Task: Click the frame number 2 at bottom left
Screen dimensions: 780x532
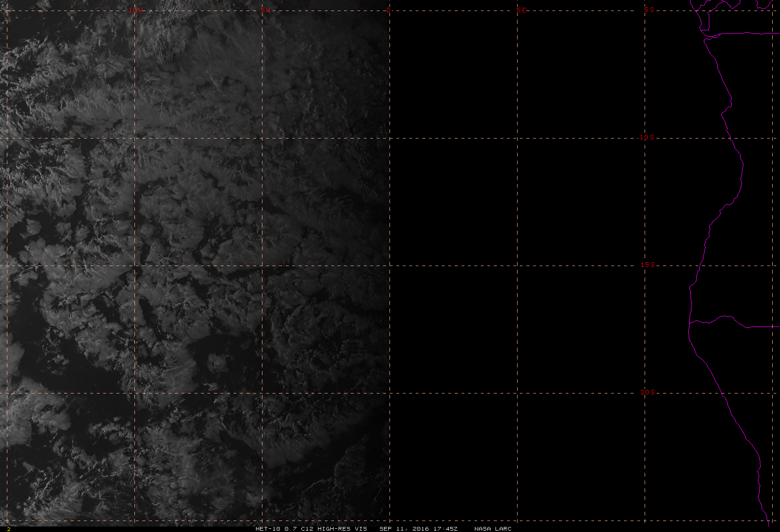Action: click(x=8, y=529)
